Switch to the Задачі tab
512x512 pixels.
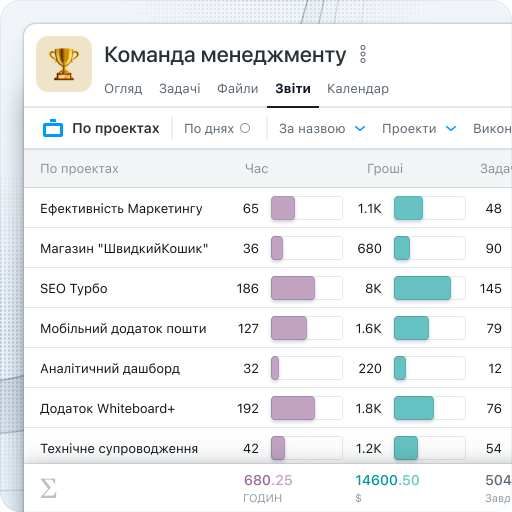click(180, 89)
